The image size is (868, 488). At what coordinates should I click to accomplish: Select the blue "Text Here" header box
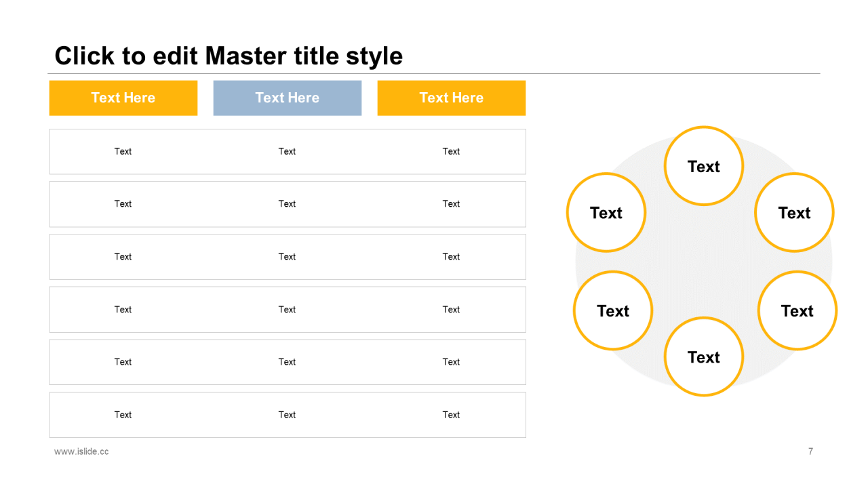(x=287, y=98)
